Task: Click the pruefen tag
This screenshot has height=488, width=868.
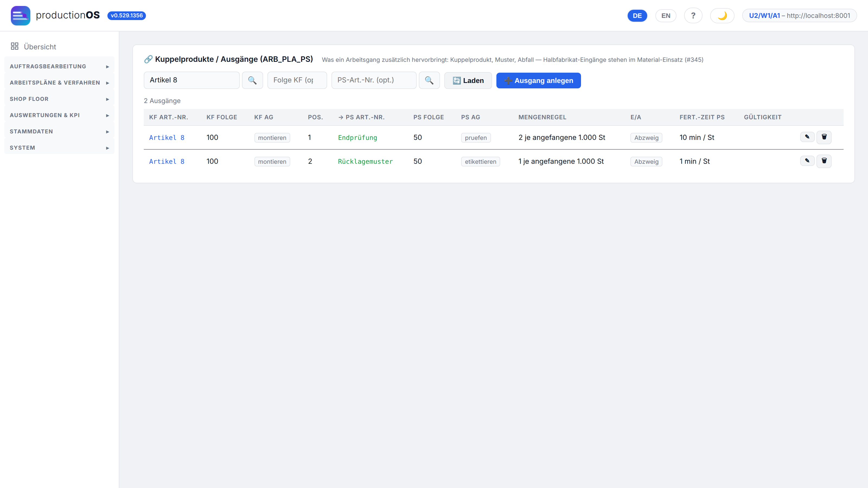Action: coord(476,138)
